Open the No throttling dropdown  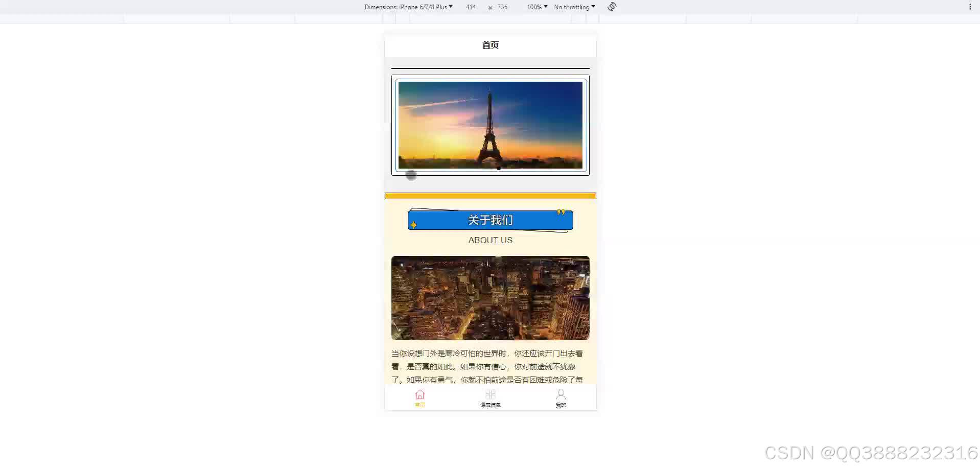tap(574, 7)
